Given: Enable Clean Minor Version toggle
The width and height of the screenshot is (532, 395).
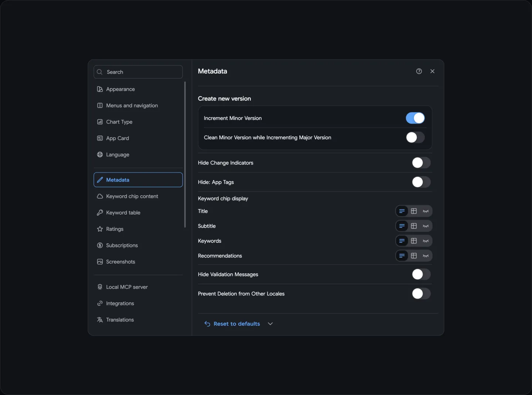Looking at the screenshot, I should pyautogui.click(x=415, y=138).
